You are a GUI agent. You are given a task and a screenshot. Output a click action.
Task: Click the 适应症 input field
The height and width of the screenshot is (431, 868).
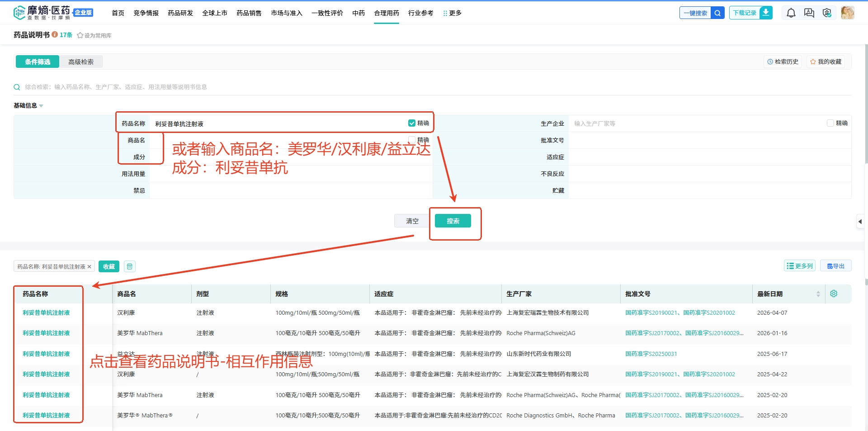tap(710, 157)
